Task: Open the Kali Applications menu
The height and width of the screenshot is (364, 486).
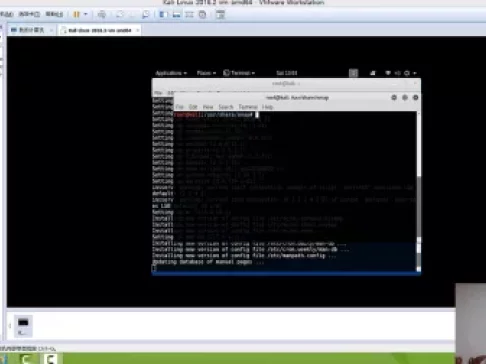Action: [x=171, y=73]
